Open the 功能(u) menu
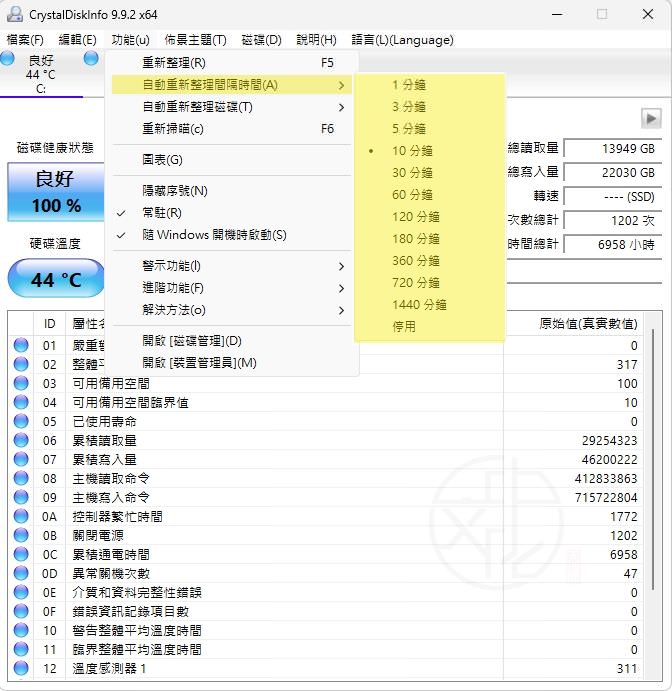Screen dimensions: 672x691 click(x=130, y=40)
